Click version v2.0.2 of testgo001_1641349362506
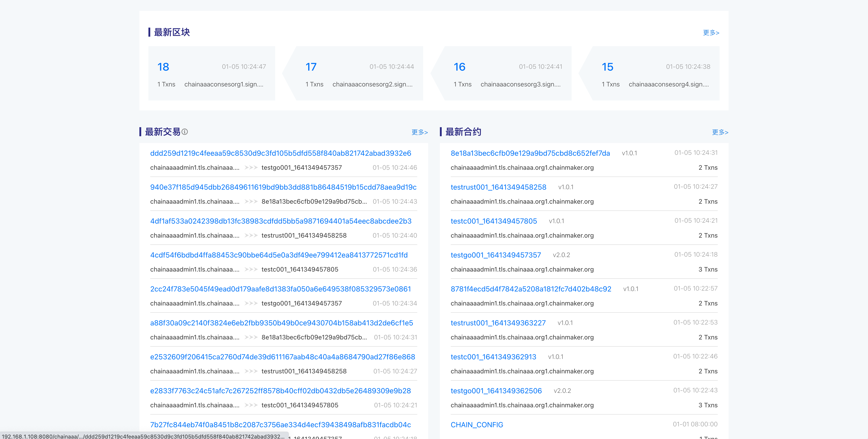 coord(562,391)
